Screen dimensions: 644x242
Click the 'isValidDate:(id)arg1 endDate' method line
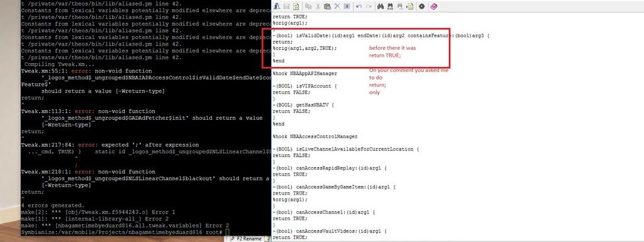(381, 36)
